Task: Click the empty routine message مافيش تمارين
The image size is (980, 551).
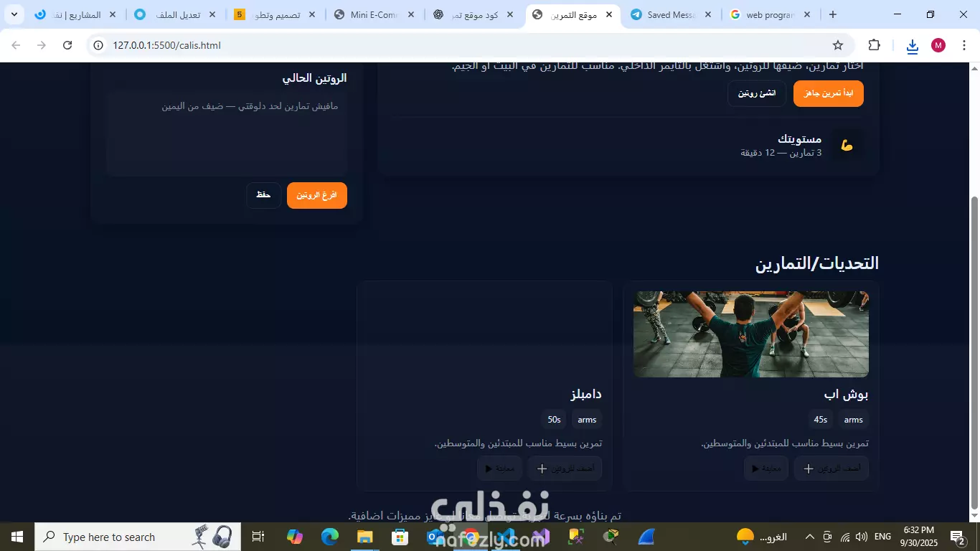Action: tap(250, 106)
